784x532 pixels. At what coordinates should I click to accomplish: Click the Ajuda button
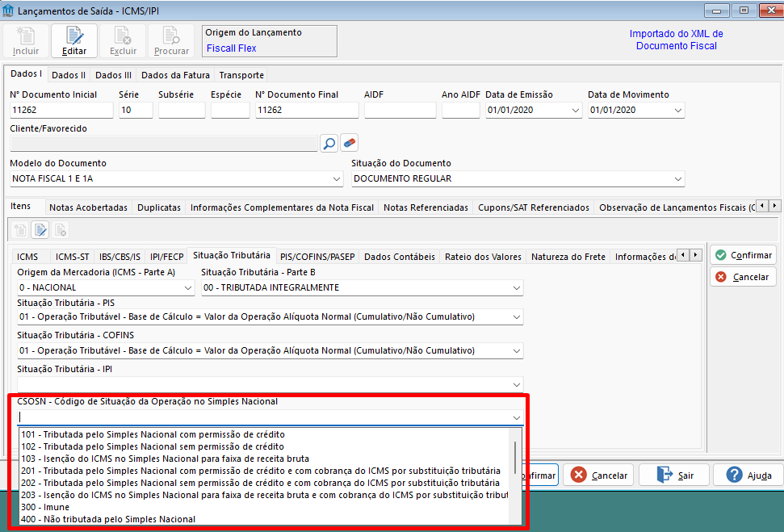(748, 475)
